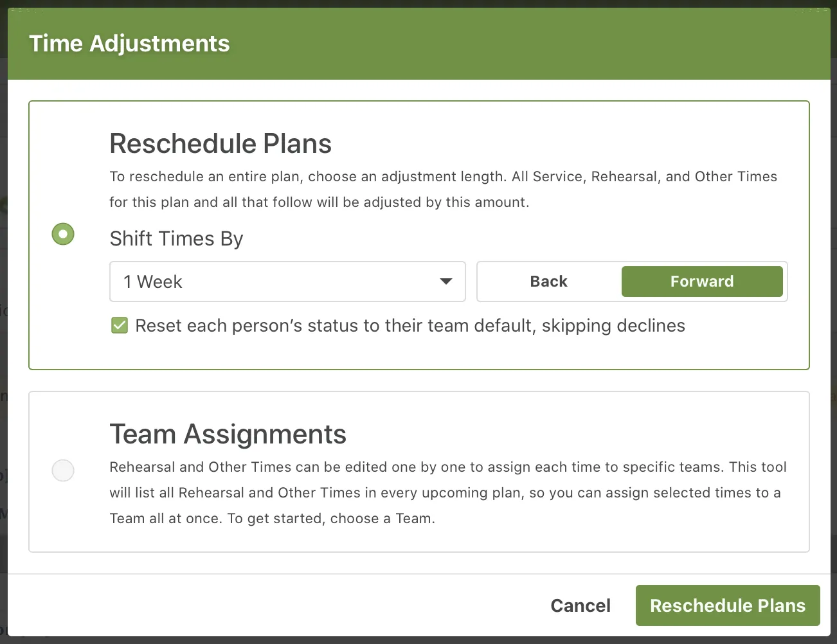Click the "Team Assignments" section heading
This screenshot has width=837, height=644.
pos(228,434)
